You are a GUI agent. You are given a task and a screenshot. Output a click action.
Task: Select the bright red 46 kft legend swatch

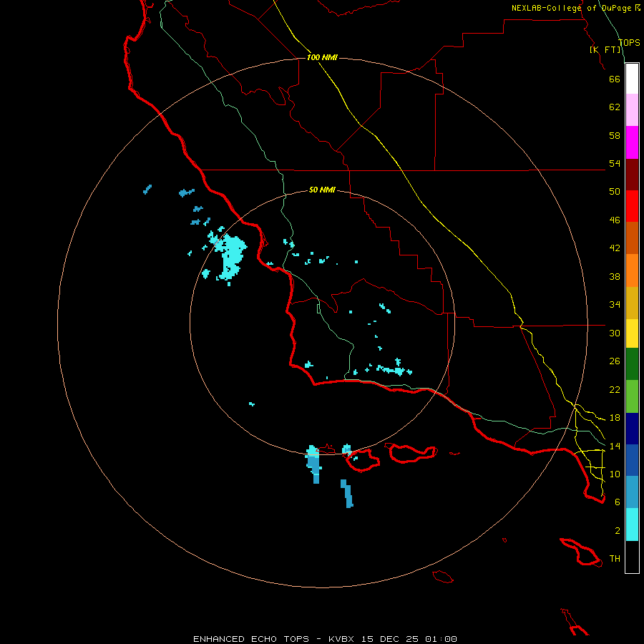click(632, 206)
